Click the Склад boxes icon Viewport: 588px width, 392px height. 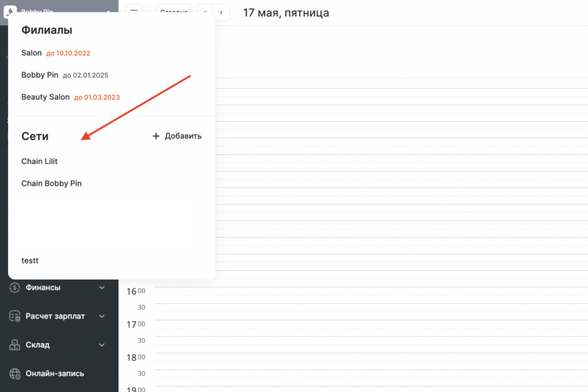pos(15,345)
